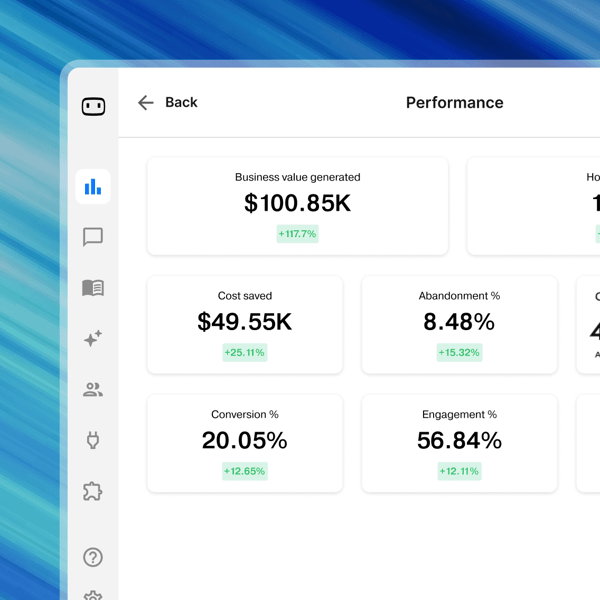Open the help question mark icon
This screenshot has height=600, width=600.
(93, 557)
